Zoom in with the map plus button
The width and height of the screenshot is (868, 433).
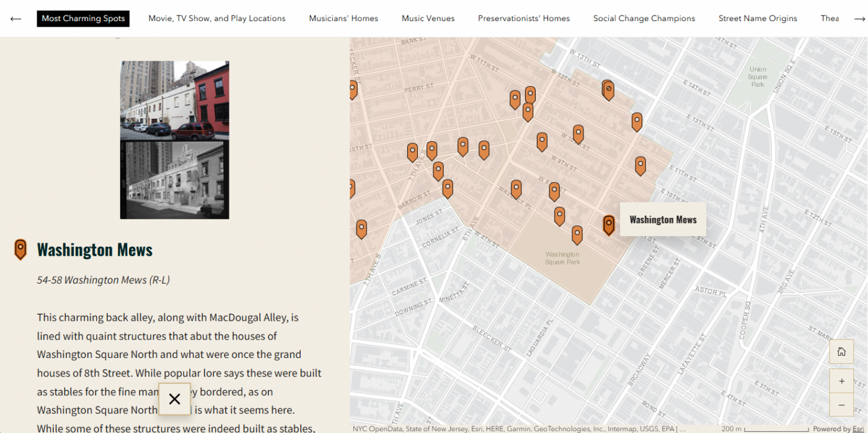point(841,381)
